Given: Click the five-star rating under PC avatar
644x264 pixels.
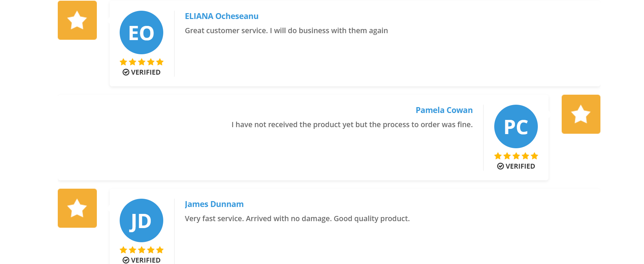Looking at the screenshot, I should point(516,156).
